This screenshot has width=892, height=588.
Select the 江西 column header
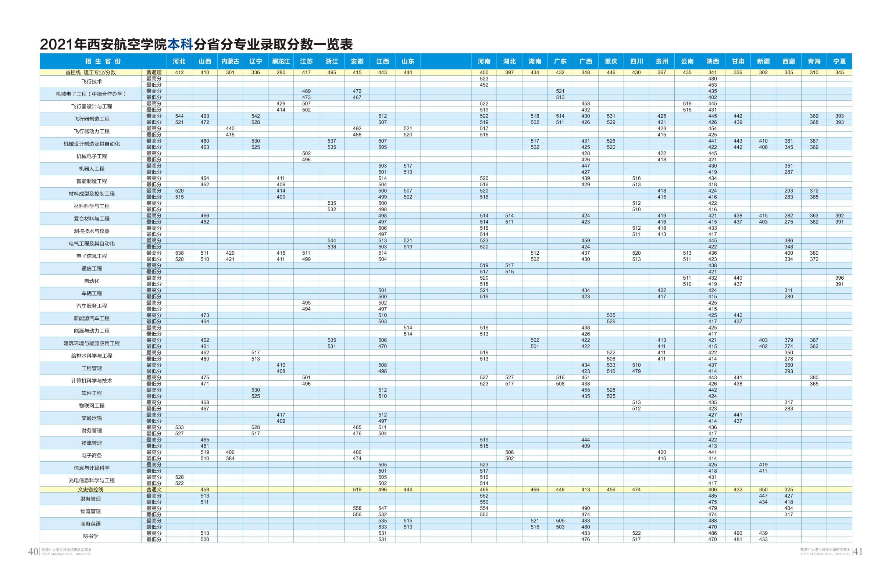point(383,61)
